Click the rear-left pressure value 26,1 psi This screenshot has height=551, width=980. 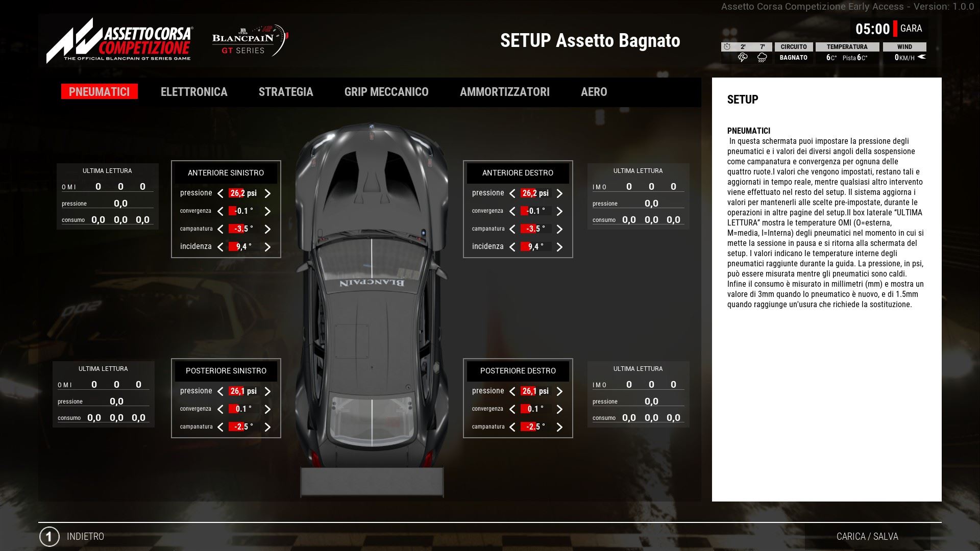point(243,391)
